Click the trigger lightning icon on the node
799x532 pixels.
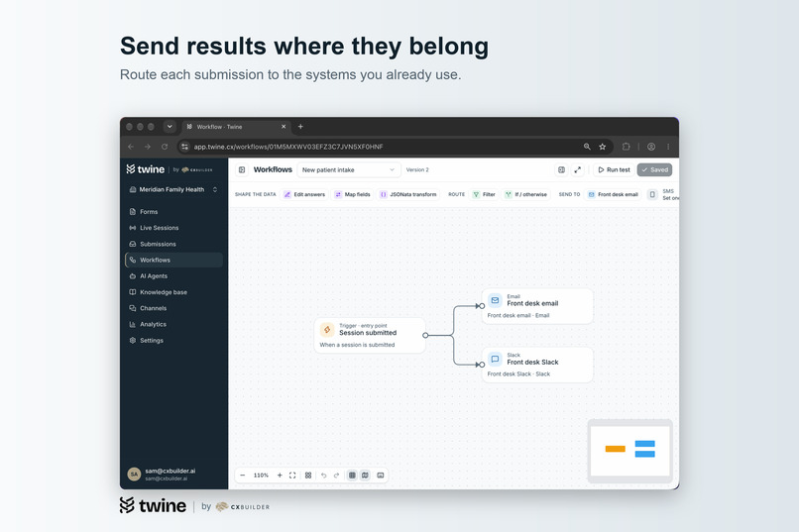pyautogui.click(x=327, y=330)
